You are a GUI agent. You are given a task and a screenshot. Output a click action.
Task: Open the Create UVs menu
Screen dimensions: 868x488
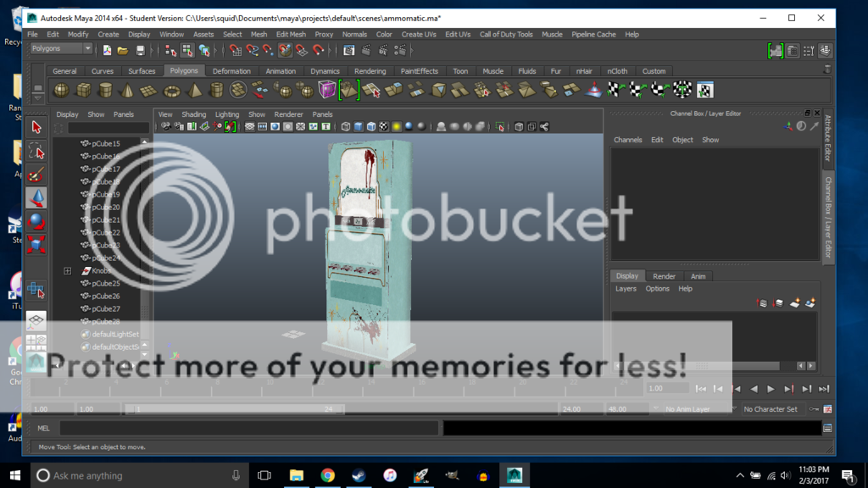click(419, 34)
